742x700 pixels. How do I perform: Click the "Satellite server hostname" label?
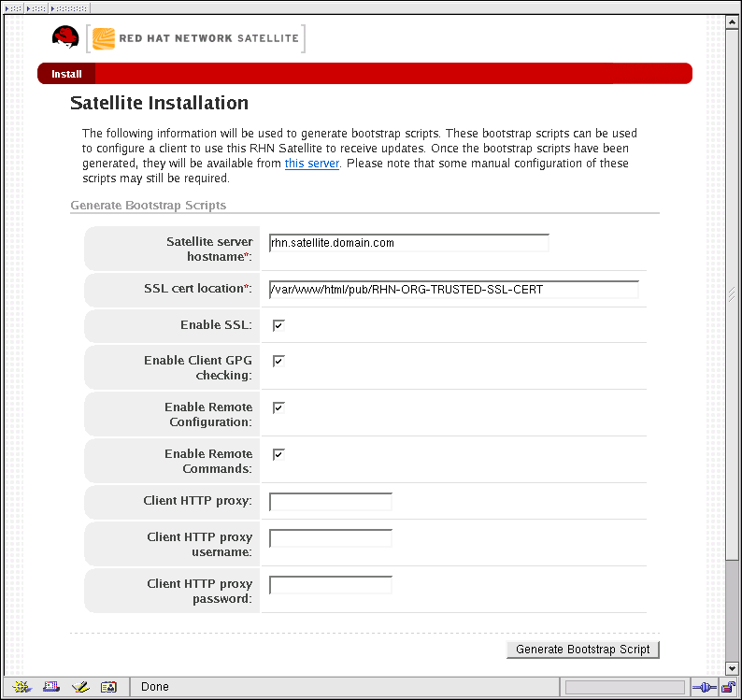click(x=209, y=249)
